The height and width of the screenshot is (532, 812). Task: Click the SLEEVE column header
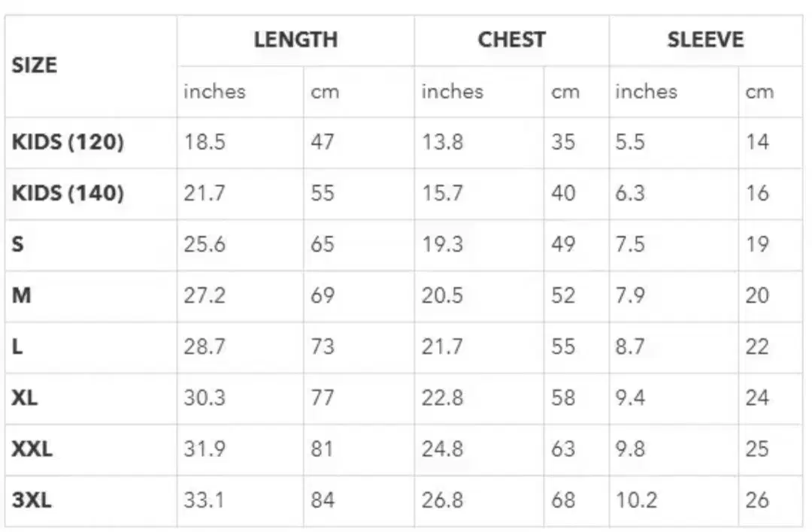[704, 40]
